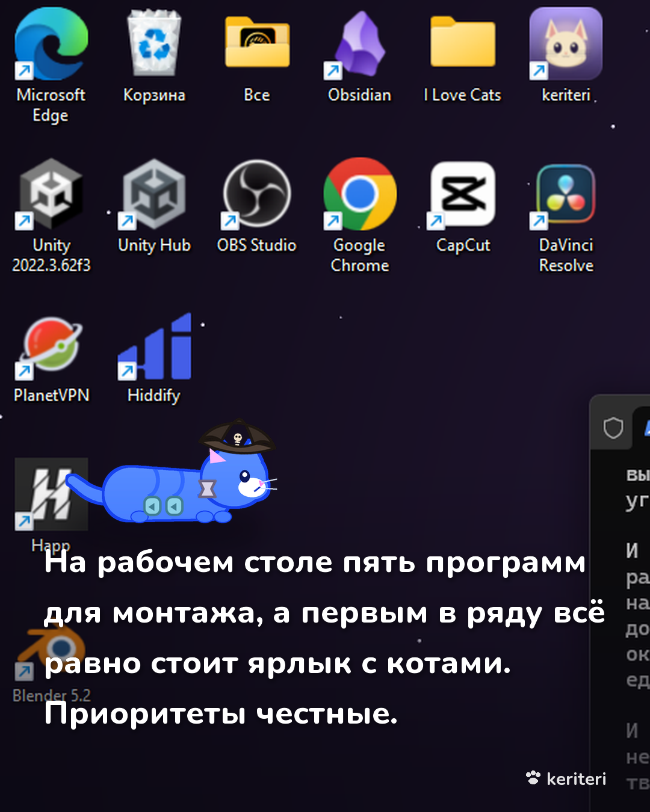
Task: Open the Unity Hub shortcut
Action: tap(154, 194)
